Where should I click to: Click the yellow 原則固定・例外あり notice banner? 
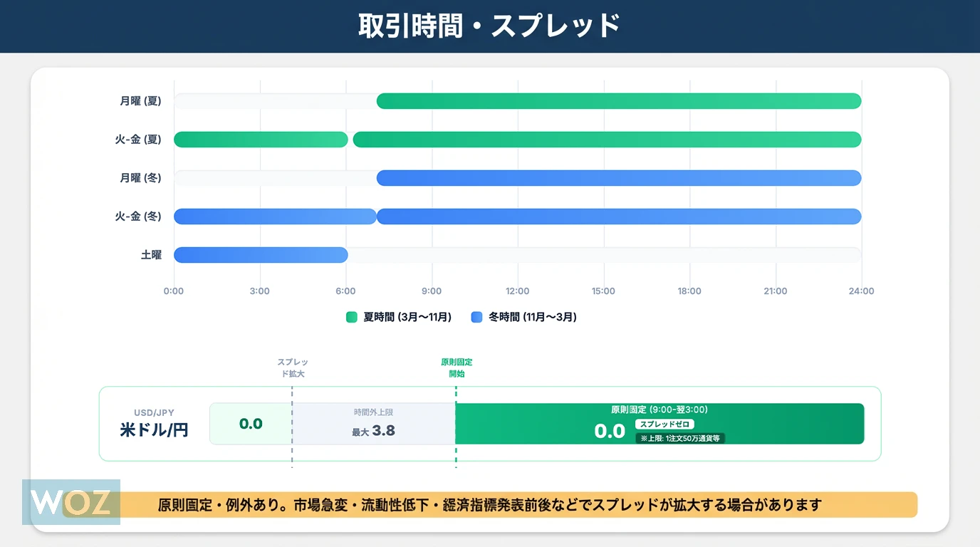click(518, 505)
